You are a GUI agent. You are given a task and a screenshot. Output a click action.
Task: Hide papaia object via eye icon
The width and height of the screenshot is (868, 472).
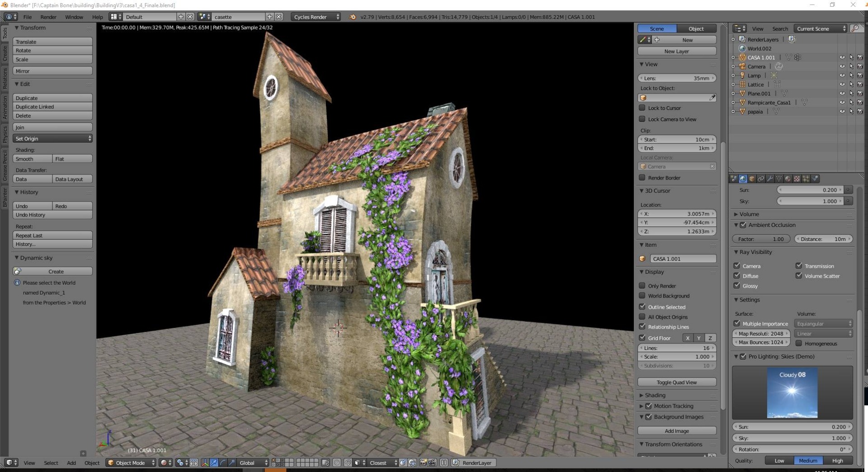tap(842, 112)
